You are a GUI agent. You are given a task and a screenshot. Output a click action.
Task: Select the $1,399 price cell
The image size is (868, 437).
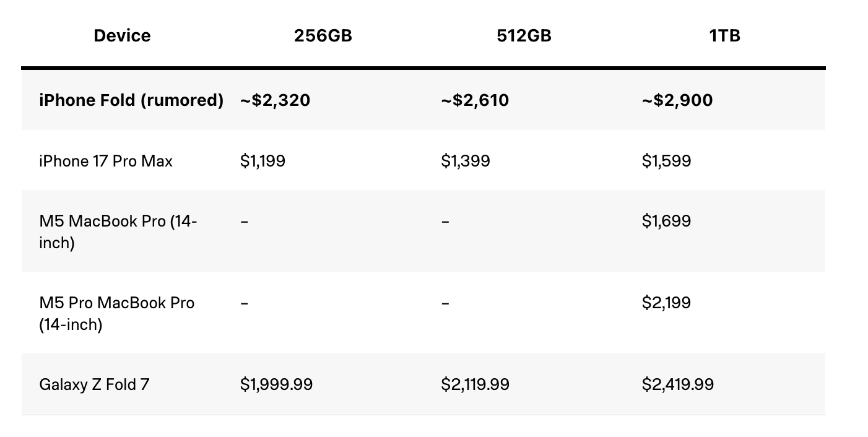(466, 162)
